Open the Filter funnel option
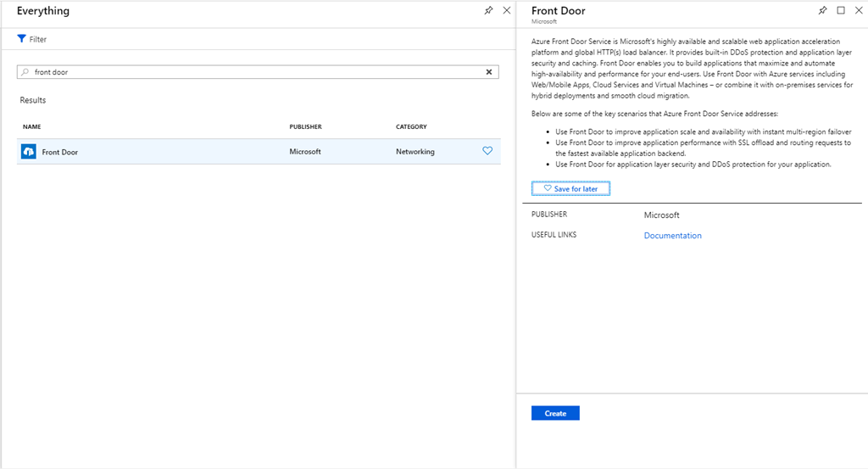This screenshot has height=469, width=868. [x=21, y=39]
